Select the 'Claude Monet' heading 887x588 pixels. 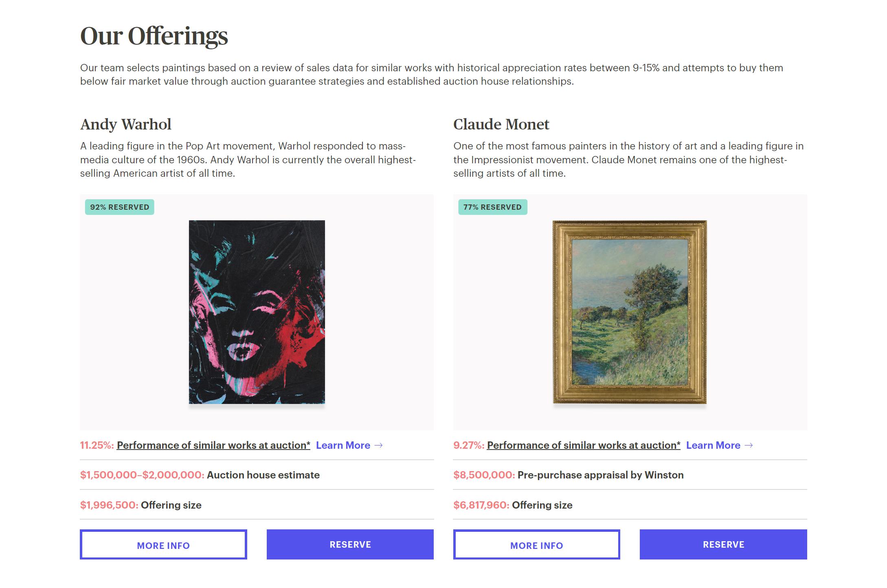pyautogui.click(x=501, y=125)
